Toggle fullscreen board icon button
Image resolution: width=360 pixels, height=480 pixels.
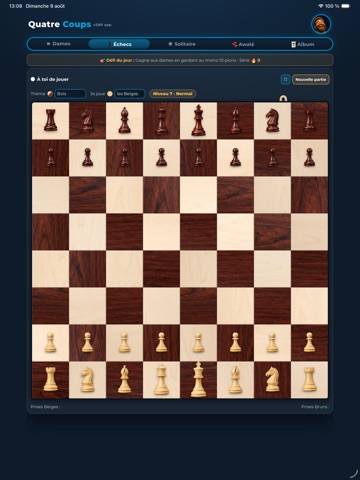[285, 79]
